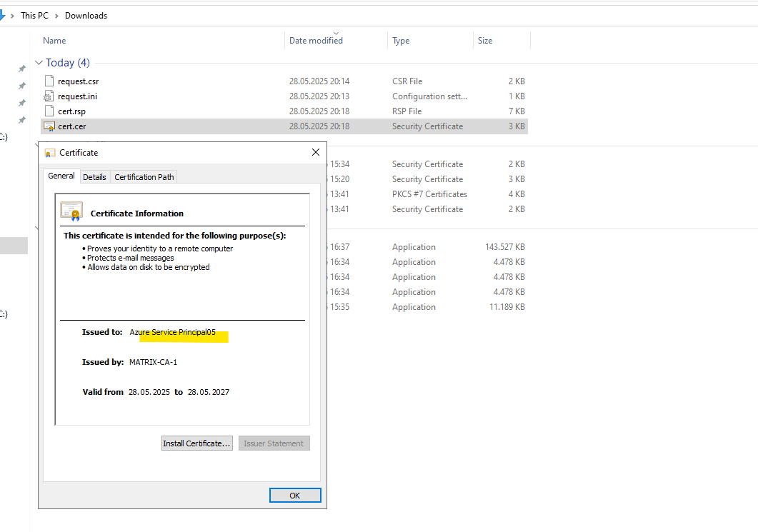Close the Certificate dialog with X
This screenshot has height=532, width=758.
coord(316,152)
